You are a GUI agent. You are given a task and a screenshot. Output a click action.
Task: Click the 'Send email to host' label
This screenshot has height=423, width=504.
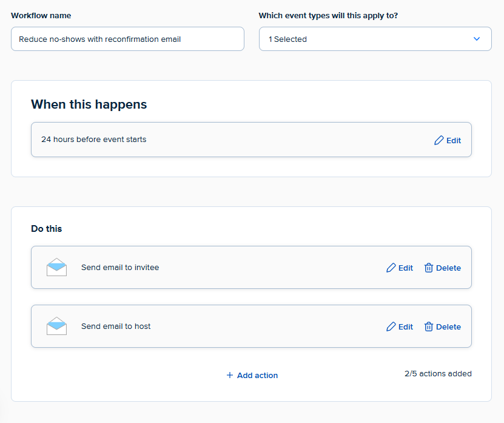coord(116,326)
